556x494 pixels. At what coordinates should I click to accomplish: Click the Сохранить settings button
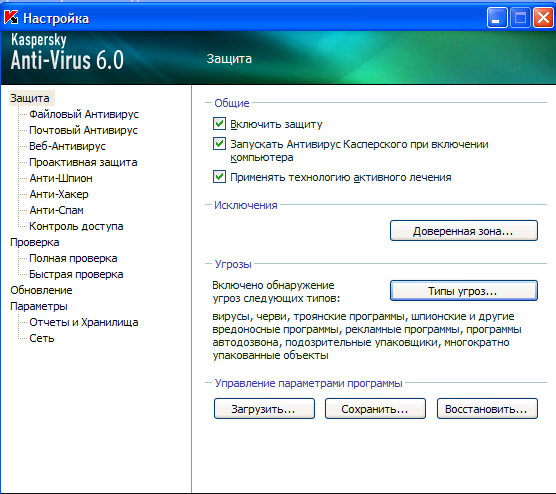click(375, 409)
